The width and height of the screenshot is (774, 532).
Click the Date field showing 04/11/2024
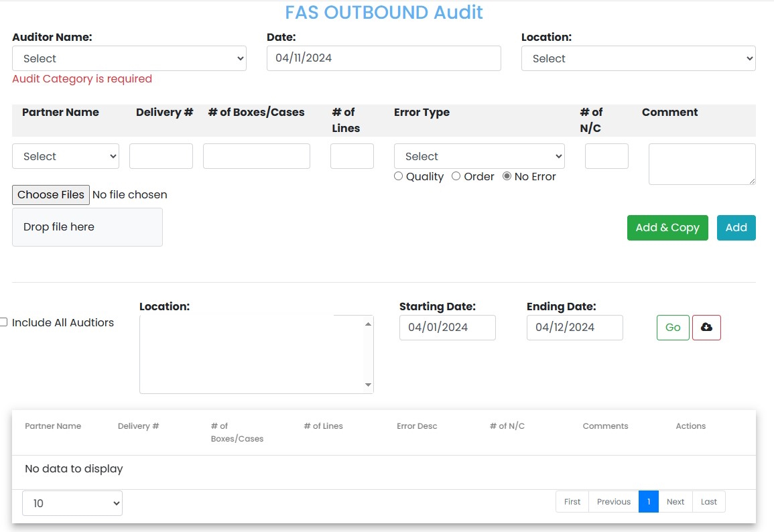383,58
